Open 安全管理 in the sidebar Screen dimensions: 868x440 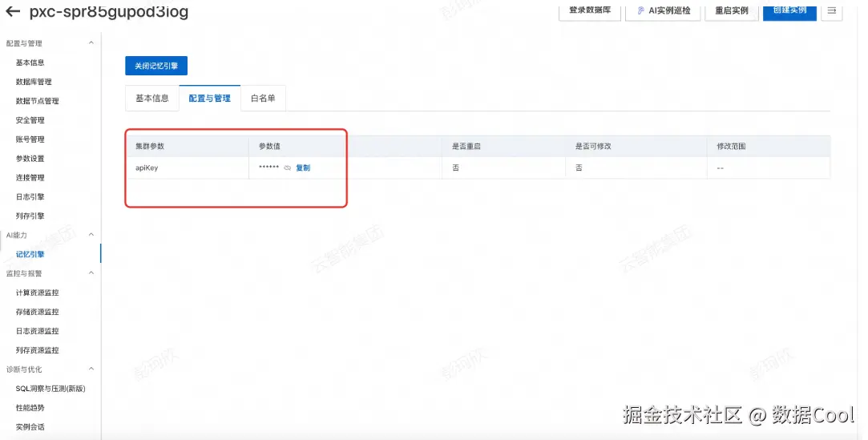click(30, 120)
